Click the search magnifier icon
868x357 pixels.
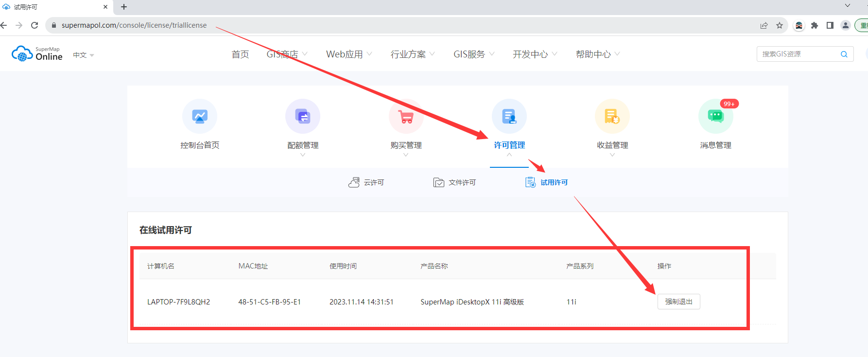click(844, 54)
